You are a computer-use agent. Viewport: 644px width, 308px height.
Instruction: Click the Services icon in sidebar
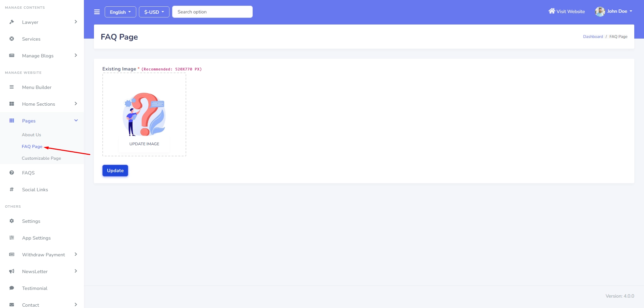12,39
